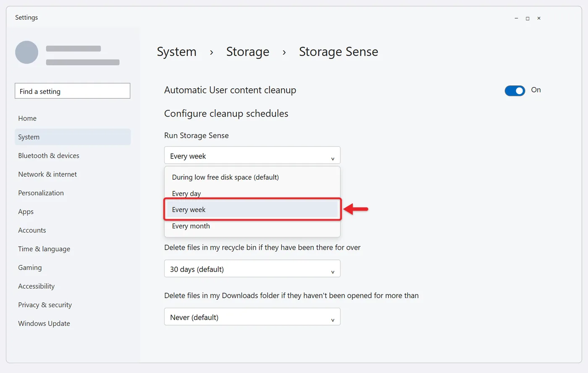Select the Every day option
The width and height of the screenshot is (588, 373).
[252, 193]
